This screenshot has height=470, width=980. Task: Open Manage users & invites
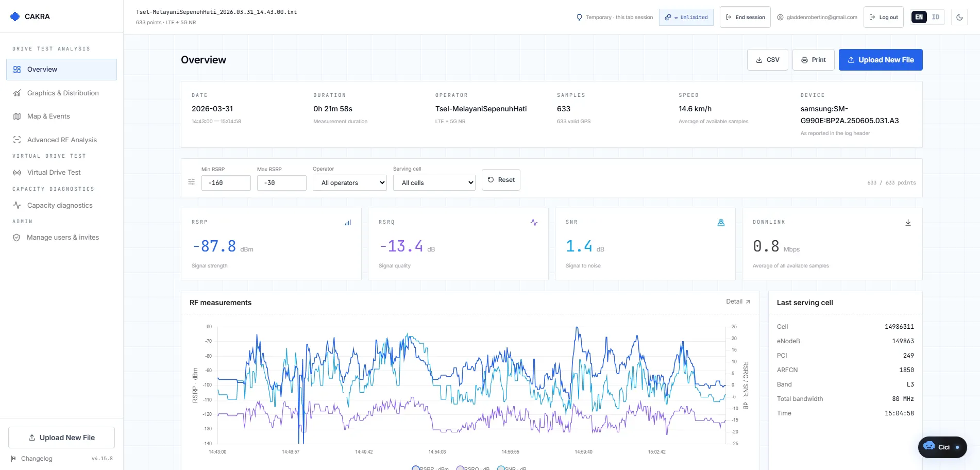pyautogui.click(x=61, y=238)
